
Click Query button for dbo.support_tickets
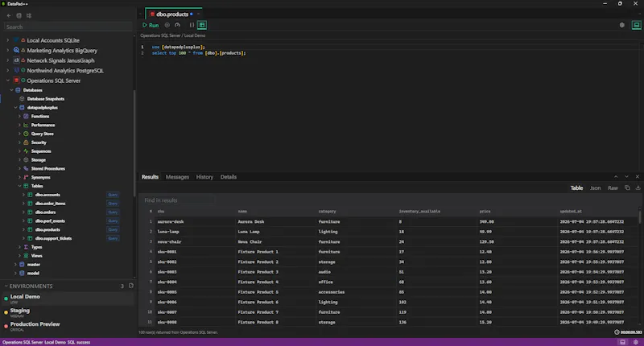click(113, 238)
